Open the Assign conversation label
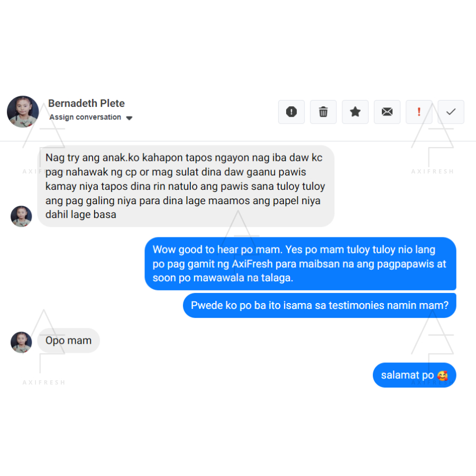476x476 pixels. point(85,117)
